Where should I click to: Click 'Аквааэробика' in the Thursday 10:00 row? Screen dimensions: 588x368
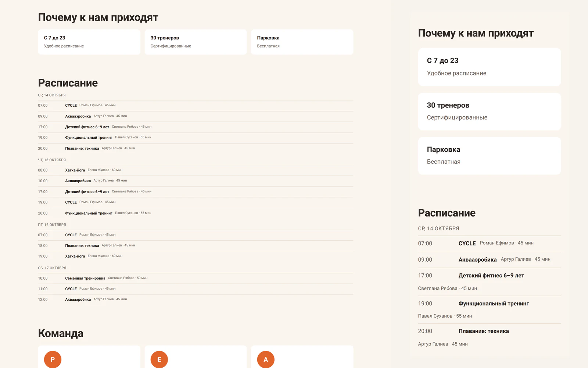click(78, 181)
